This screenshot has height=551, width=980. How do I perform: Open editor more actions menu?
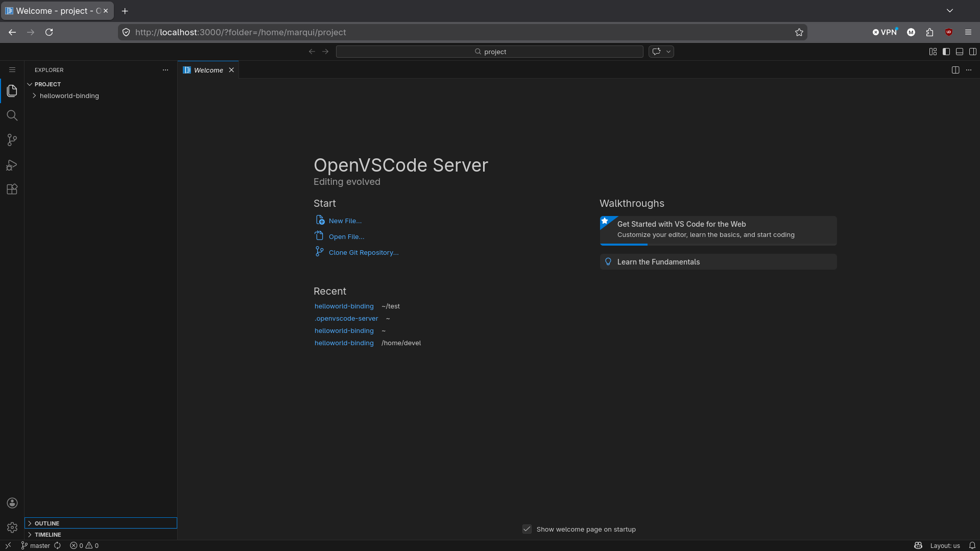pos(969,70)
